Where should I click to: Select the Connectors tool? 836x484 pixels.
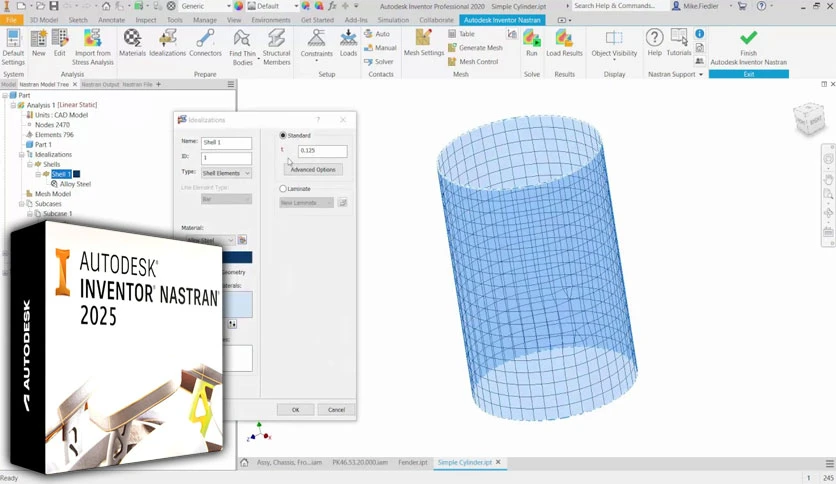tap(205, 43)
